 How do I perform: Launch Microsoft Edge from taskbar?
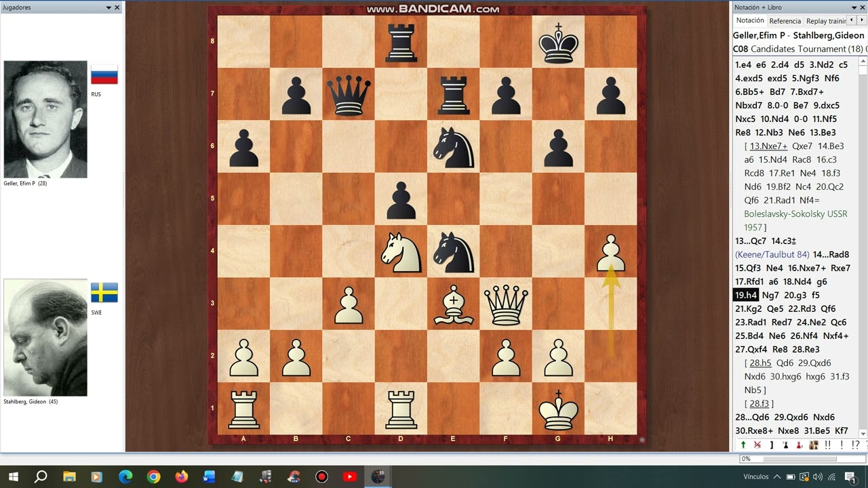pos(125,476)
